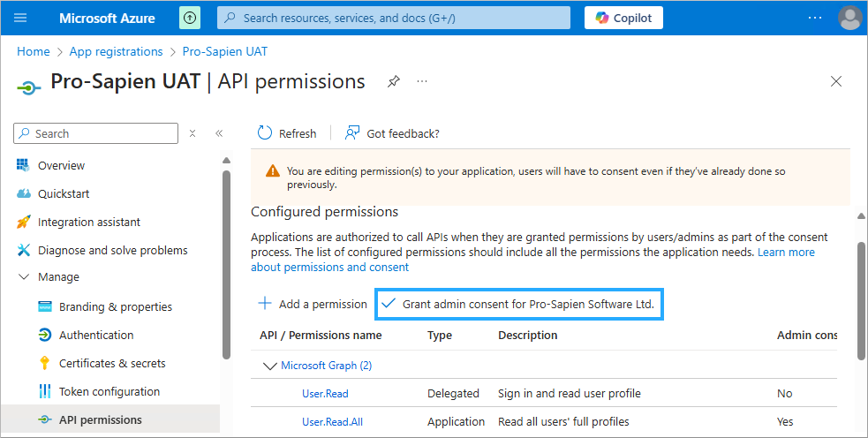Image resolution: width=868 pixels, height=438 pixels.
Task: Collapse the Microsoft Graph (2) group
Action: [x=269, y=366]
